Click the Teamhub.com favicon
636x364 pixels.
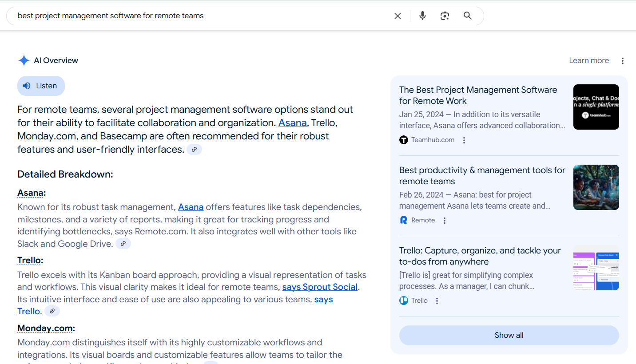(404, 140)
